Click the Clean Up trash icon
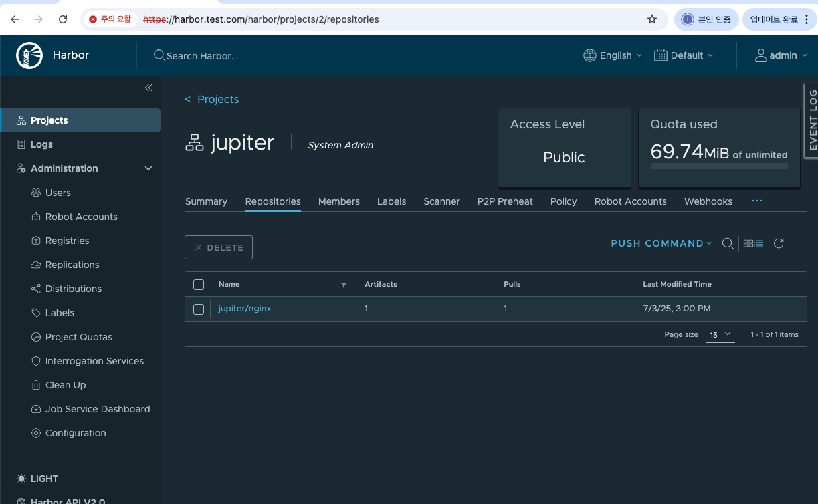Screen dimensions: 818x504 click(36, 385)
